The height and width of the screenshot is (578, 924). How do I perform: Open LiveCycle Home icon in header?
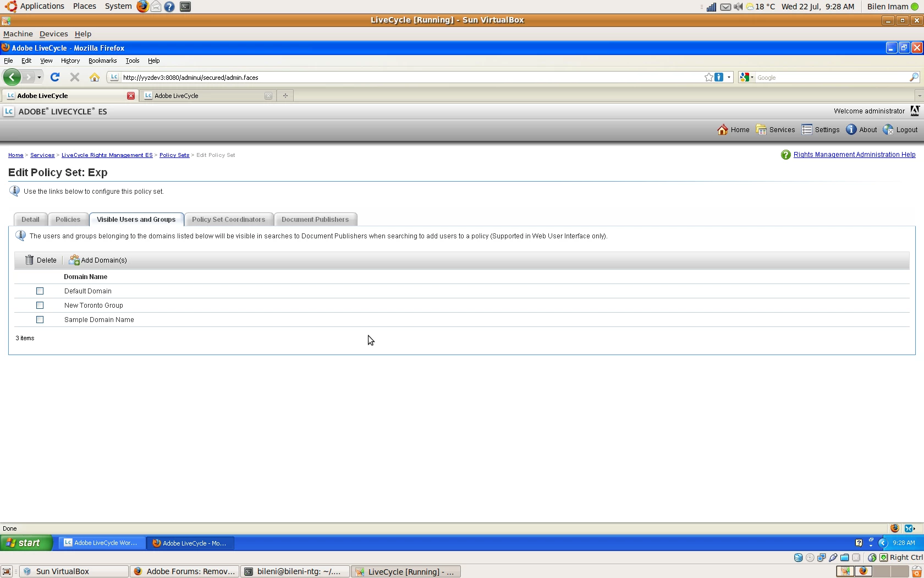723,130
